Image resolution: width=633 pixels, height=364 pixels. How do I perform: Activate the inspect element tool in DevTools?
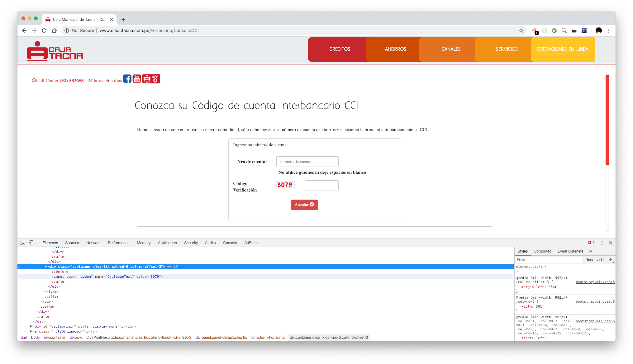[22, 243]
